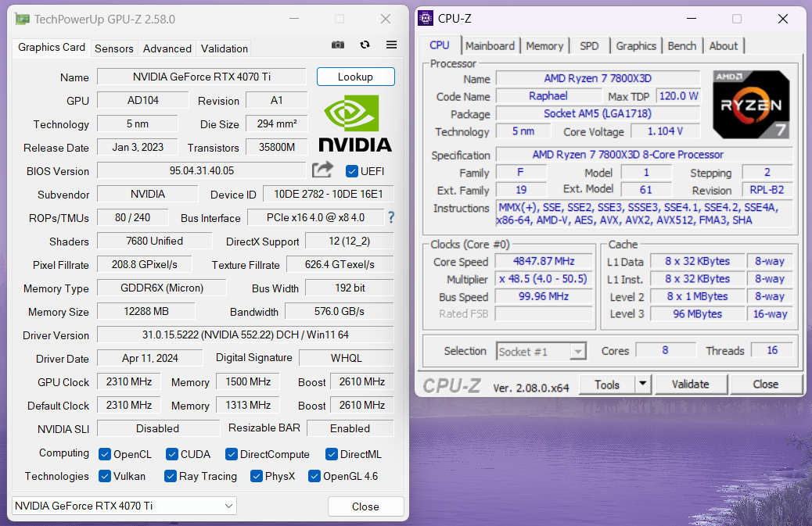Toggle the OpenGL 4.6 checkbox
This screenshot has height=526, width=812.
click(x=314, y=476)
